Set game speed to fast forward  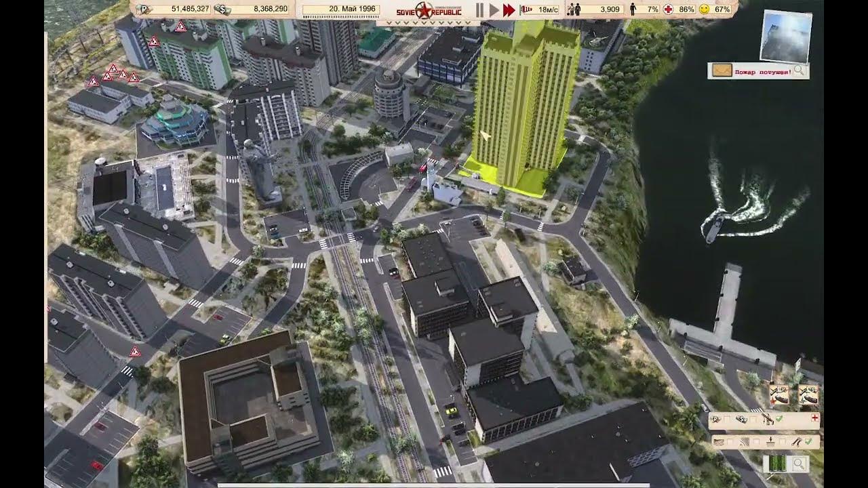(x=509, y=9)
